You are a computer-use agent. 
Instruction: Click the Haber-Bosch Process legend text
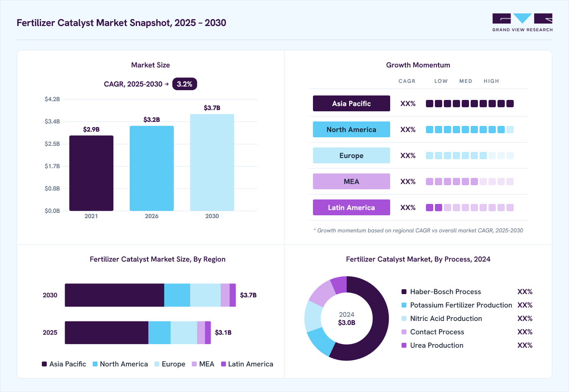click(445, 292)
